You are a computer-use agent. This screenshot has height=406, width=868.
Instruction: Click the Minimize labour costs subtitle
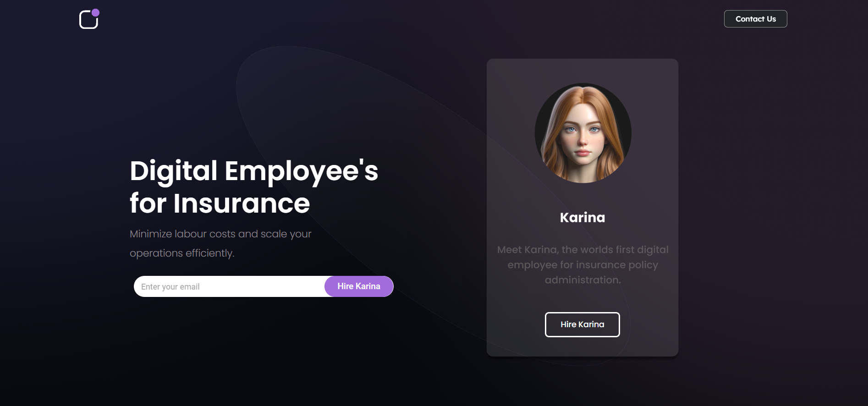pos(220,234)
